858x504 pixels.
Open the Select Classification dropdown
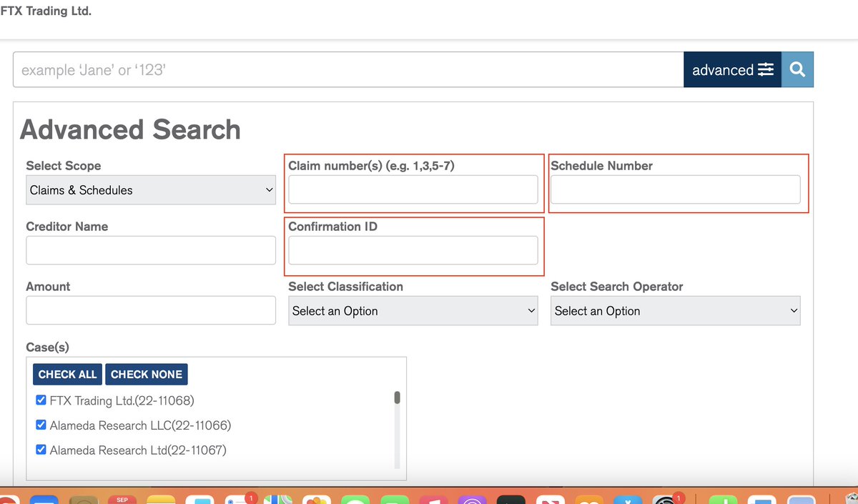coord(413,311)
